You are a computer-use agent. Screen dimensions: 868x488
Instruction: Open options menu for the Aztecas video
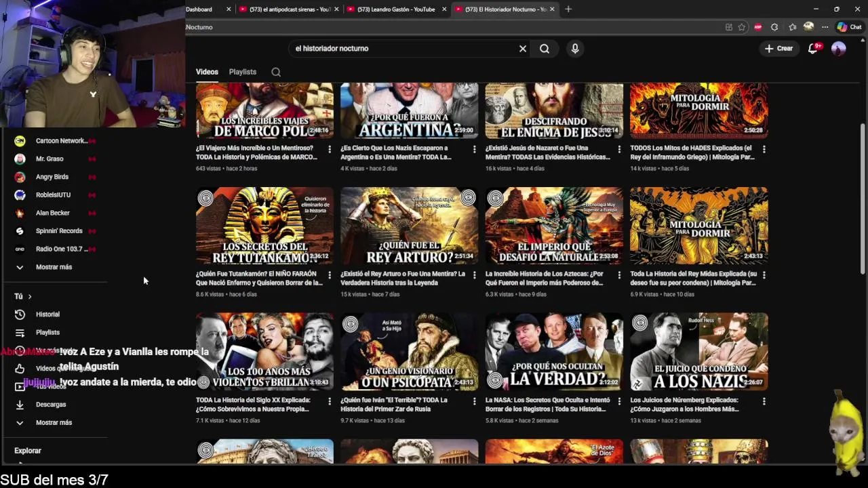619,275
